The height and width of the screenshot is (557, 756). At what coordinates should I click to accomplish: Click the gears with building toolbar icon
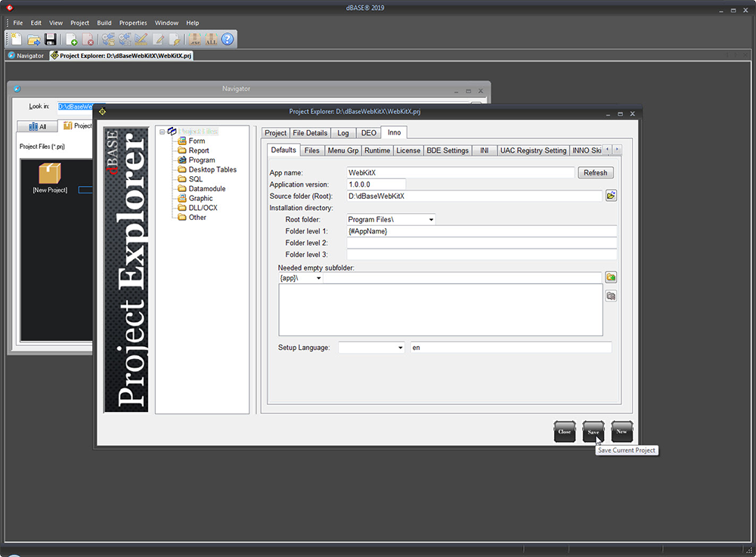tap(125, 39)
